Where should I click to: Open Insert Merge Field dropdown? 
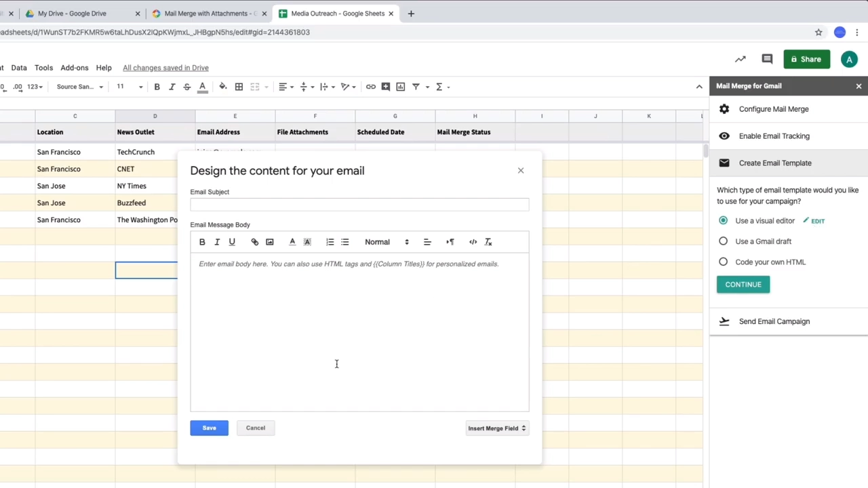(496, 428)
